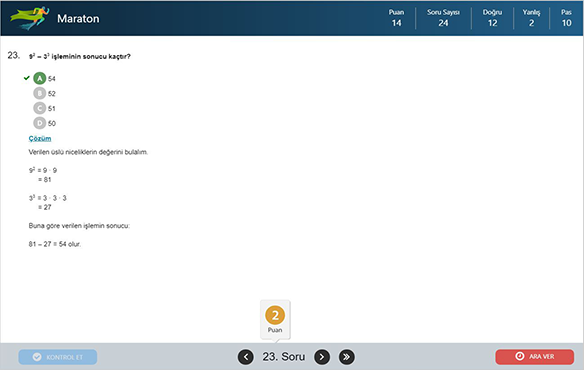This screenshot has width=584, height=370.
Task: Click the clock icon in Ara Ver
Action: [520, 356]
